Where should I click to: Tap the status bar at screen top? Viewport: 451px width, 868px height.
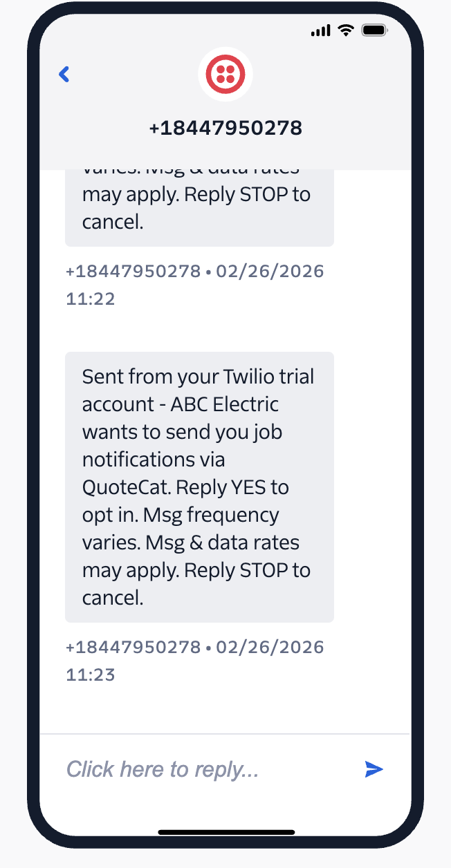tap(225, 30)
